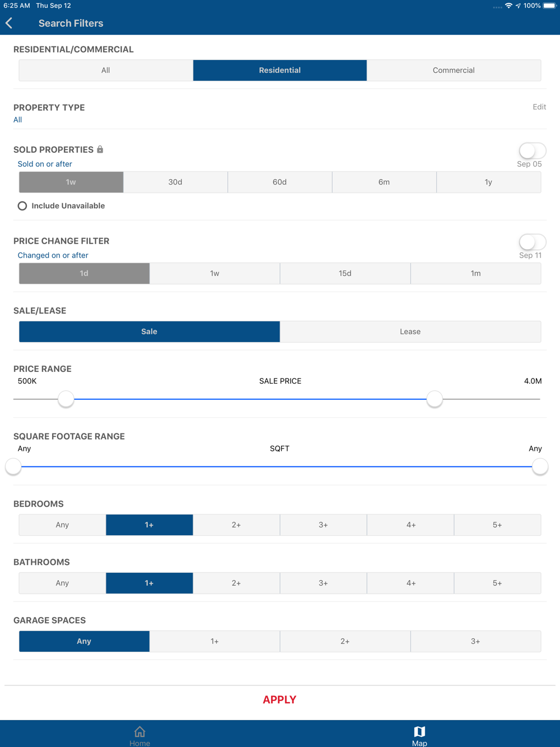Enable the Sold Properties switch

pos(532,151)
